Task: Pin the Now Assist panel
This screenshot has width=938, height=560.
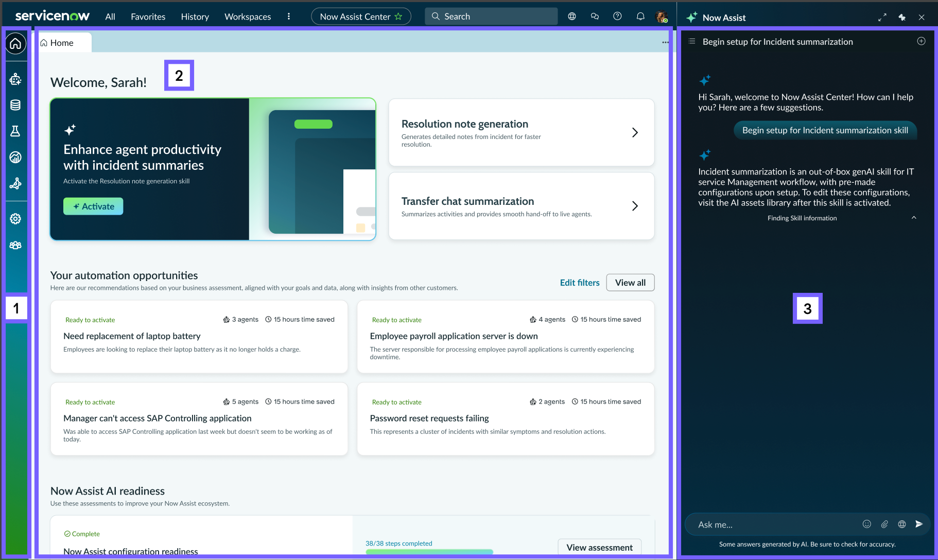Action: 902,17
